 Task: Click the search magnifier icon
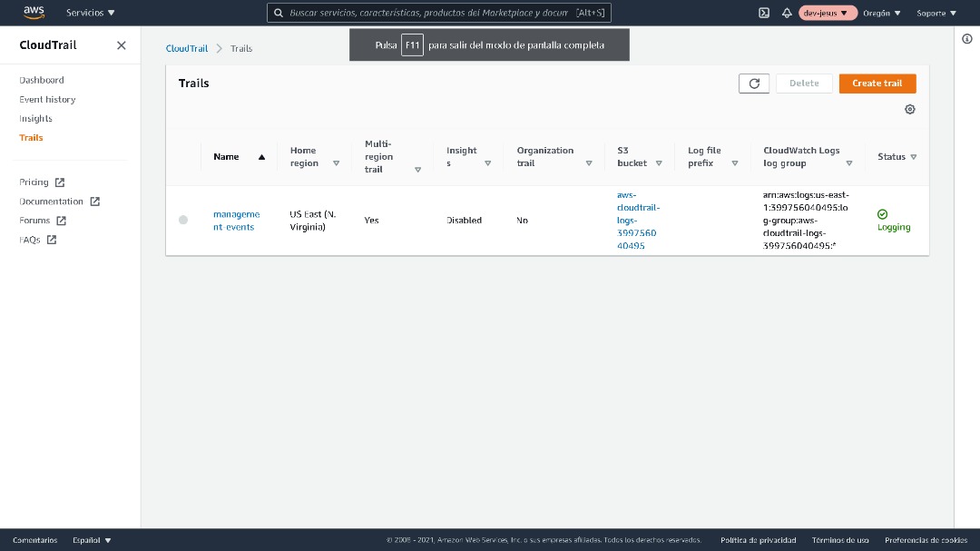tap(279, 13)
